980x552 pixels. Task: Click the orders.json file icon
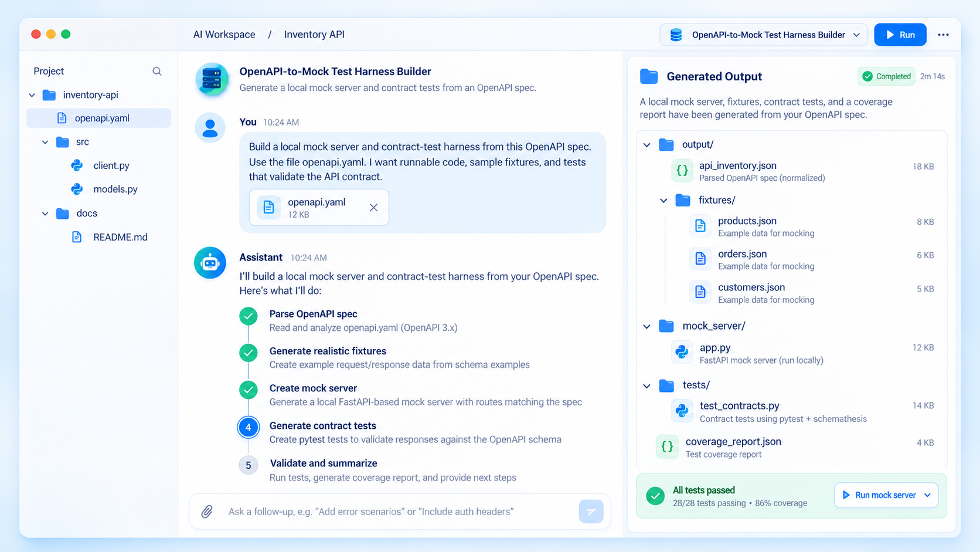tap(700, 259)
